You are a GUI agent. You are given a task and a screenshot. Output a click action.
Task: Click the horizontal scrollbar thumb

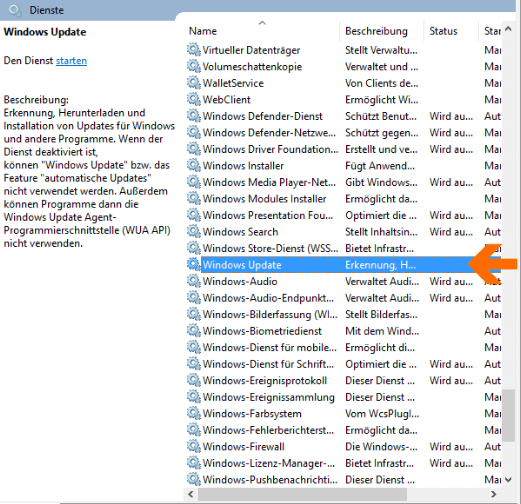point(302,494)
